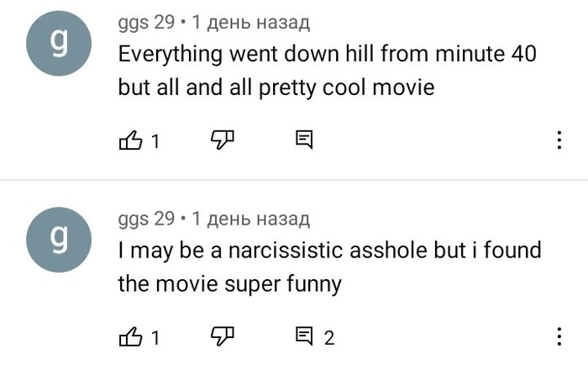Click the line "Everything went down hill from minute 40"
588x370 pixels.
[x=327, y=55]
